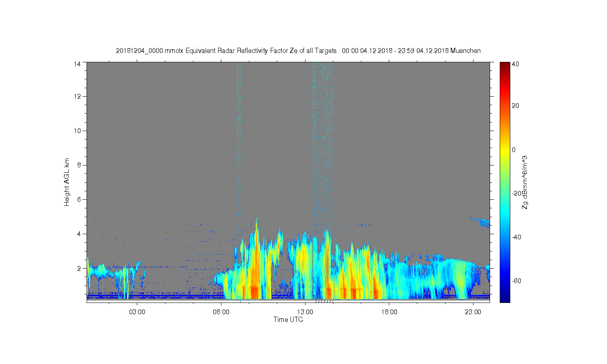Click the colorbar label '0'
The height and width of the screenshot is (364, 607).
(514, 150)
